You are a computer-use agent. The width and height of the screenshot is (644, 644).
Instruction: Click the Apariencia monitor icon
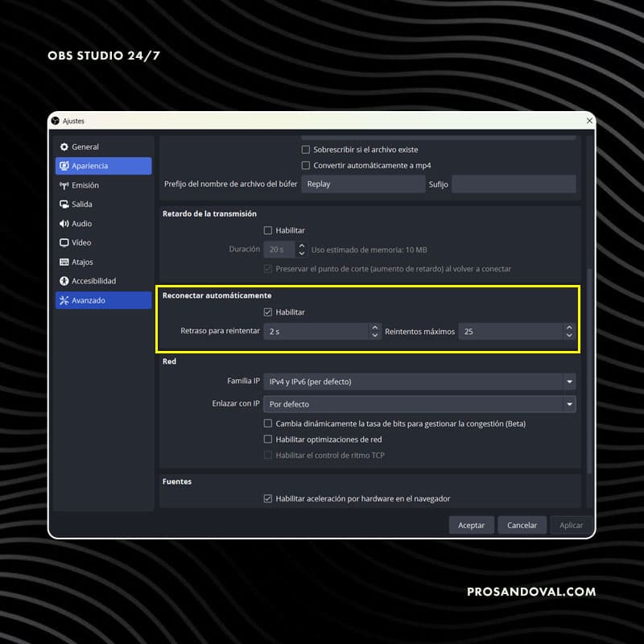(64, 166)
